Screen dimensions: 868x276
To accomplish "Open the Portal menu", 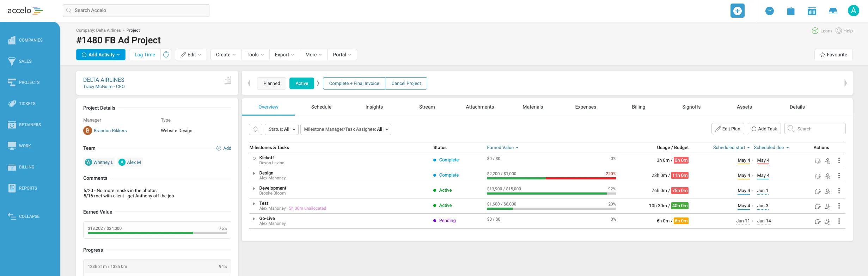I will click(342, 55).
